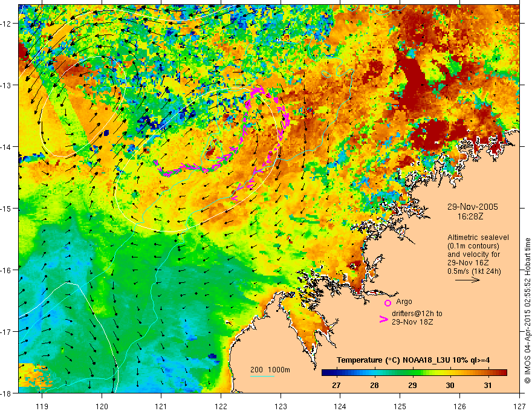Click latitude label '-12' on axis
The image size is (532, 411).
click(x=7, y=24)
